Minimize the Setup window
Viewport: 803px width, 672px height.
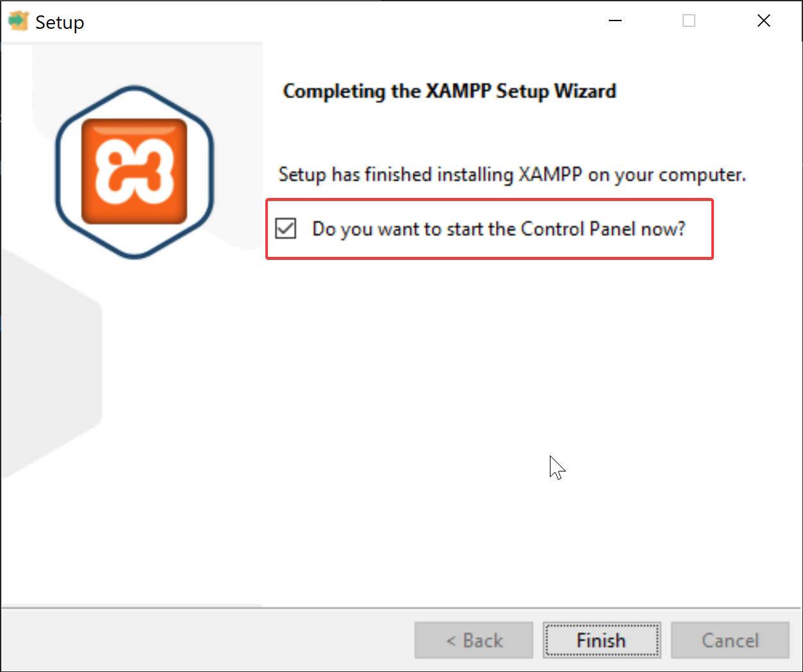pyautogui.click(x=615, y=21)
